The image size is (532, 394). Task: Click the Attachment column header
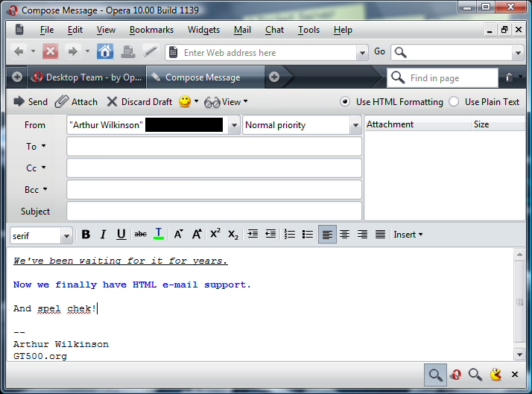(418, 124)
